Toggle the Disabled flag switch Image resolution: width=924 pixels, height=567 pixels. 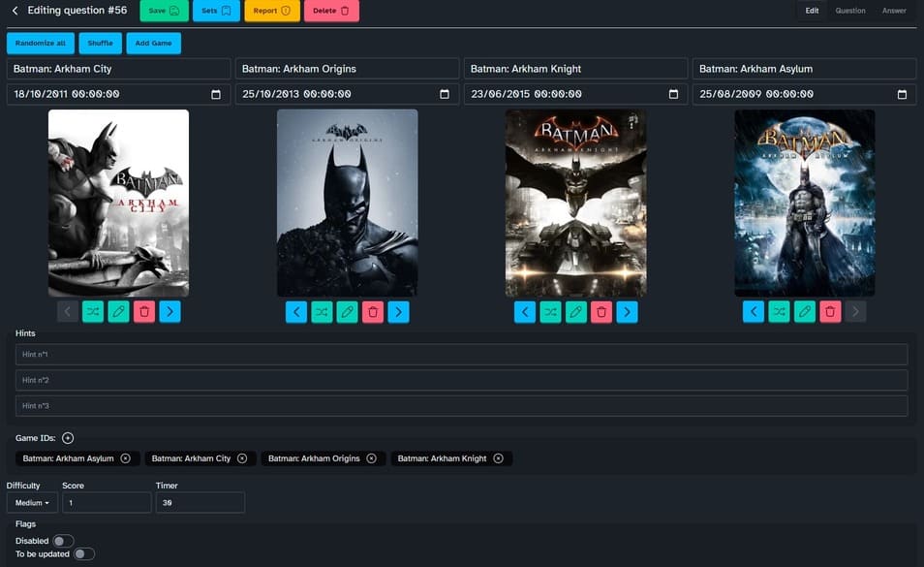(x=63, y=541)
